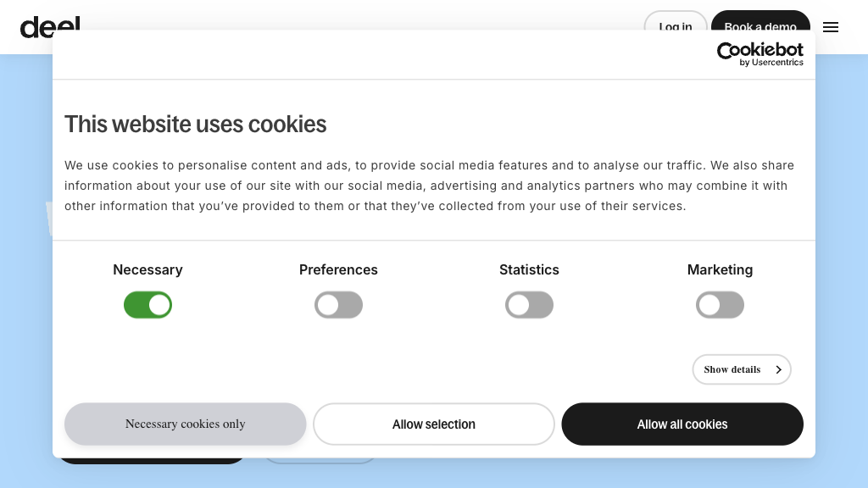
Task: Click the Preferences category label
Action: click(x=338, y=269)
